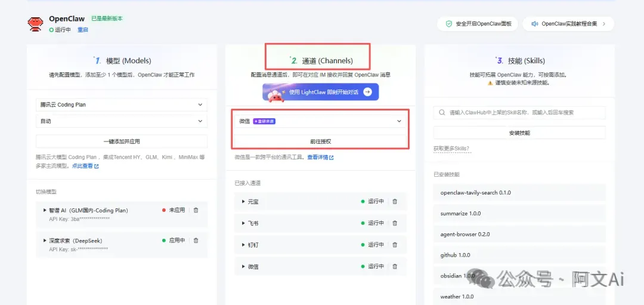Expand the 智谱 AI model entry
Screen dimensions: 644x305
(45, 210)
